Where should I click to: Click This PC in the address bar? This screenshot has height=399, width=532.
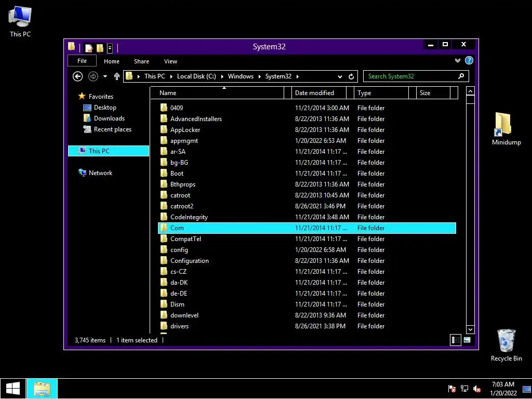155,76
